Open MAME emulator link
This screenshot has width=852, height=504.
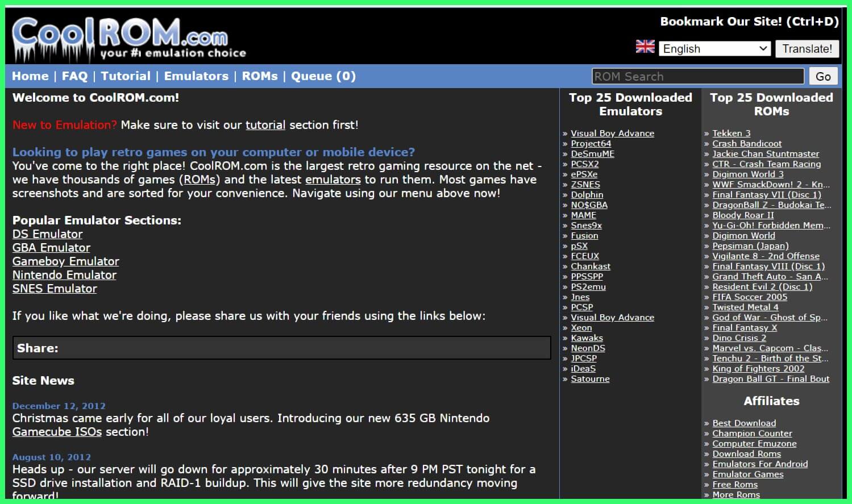point(584,215)
